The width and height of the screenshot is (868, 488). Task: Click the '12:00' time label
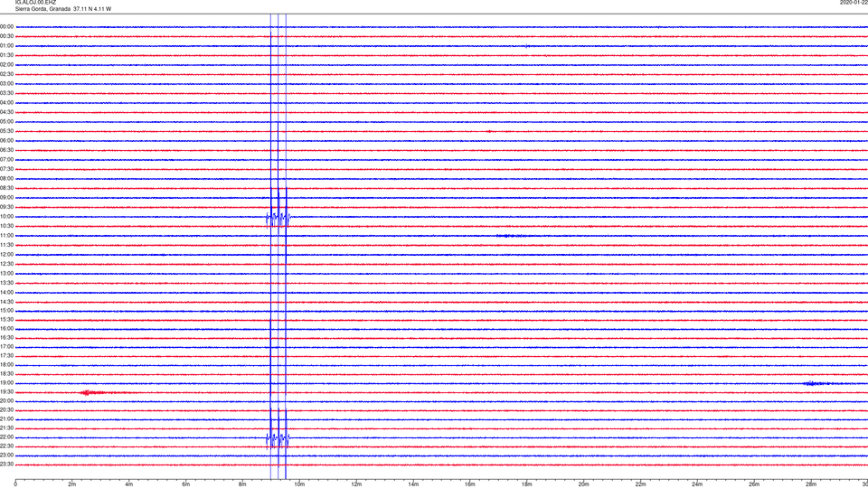point(7,255)
